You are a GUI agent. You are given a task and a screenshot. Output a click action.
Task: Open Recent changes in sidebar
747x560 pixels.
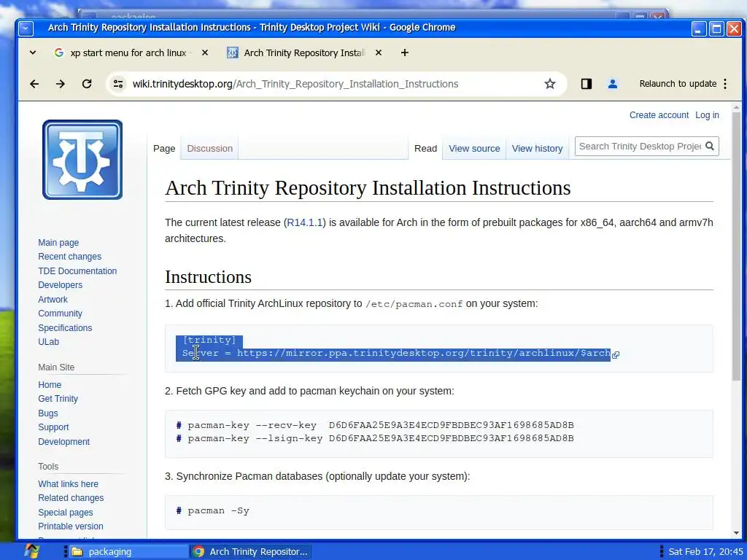coord(69,257)
